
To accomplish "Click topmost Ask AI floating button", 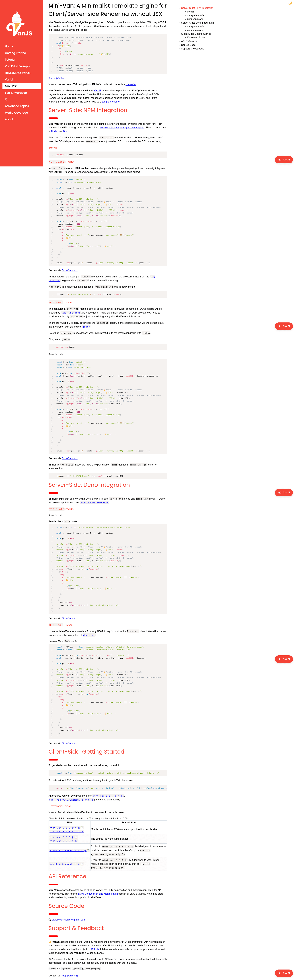I will click(284, 160).
